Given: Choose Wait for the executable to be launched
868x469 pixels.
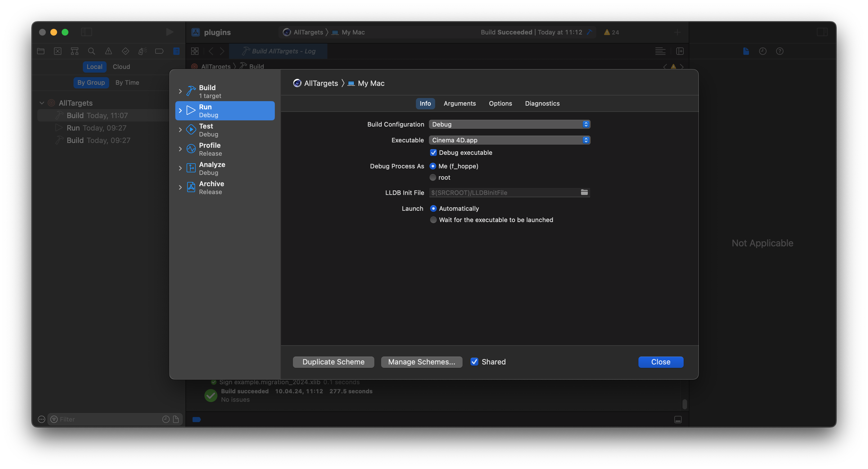Looking at the screenshot, I should (x=433, y=220).
